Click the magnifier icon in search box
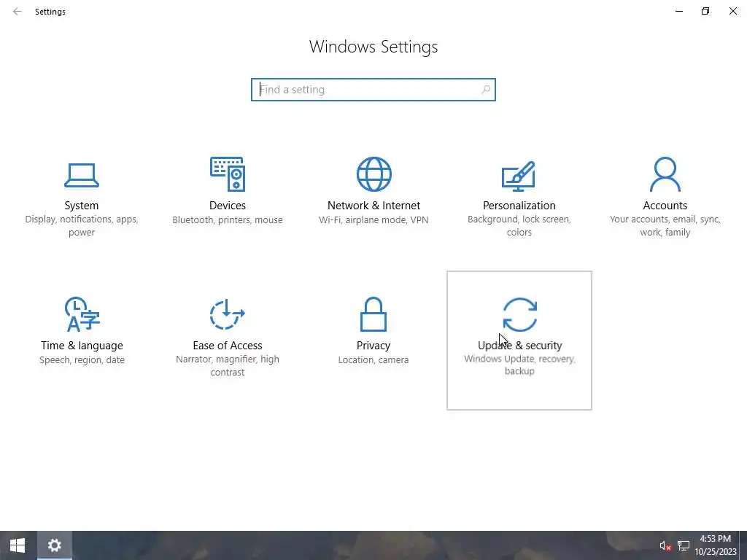This screenshot has height=560, width=747. (485, 90)
